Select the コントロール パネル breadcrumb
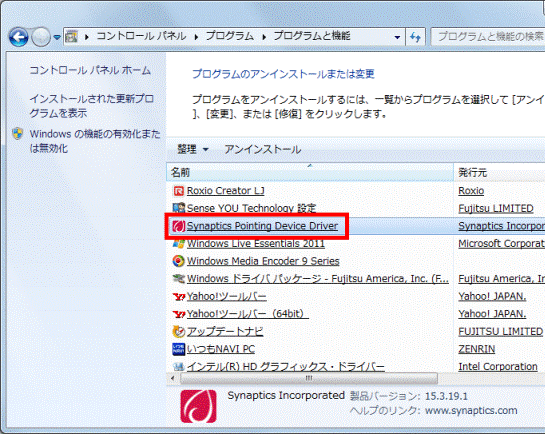The image size is (545, 434). click(141, 36)
